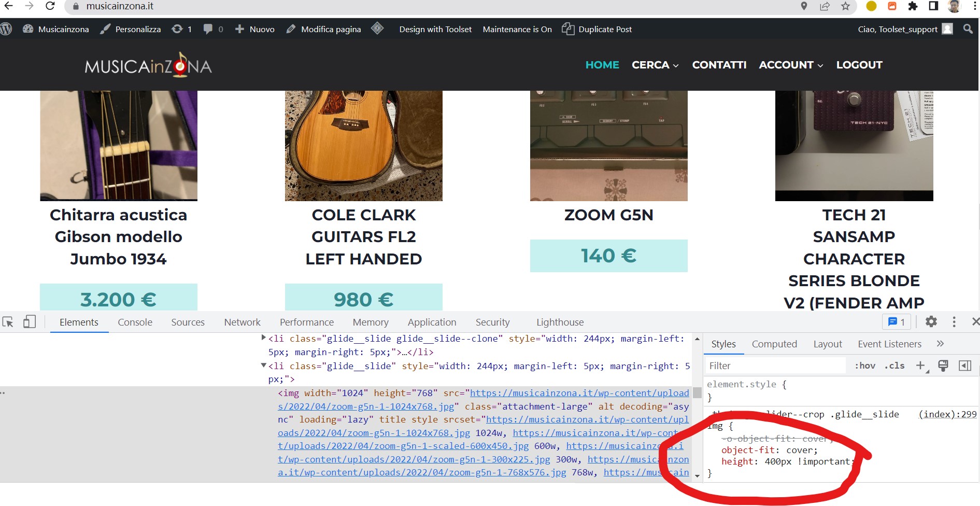The height and width of the screenshot is (506, 980).
Task: Reload the musicainzona.it page
Action: [50, 6]
